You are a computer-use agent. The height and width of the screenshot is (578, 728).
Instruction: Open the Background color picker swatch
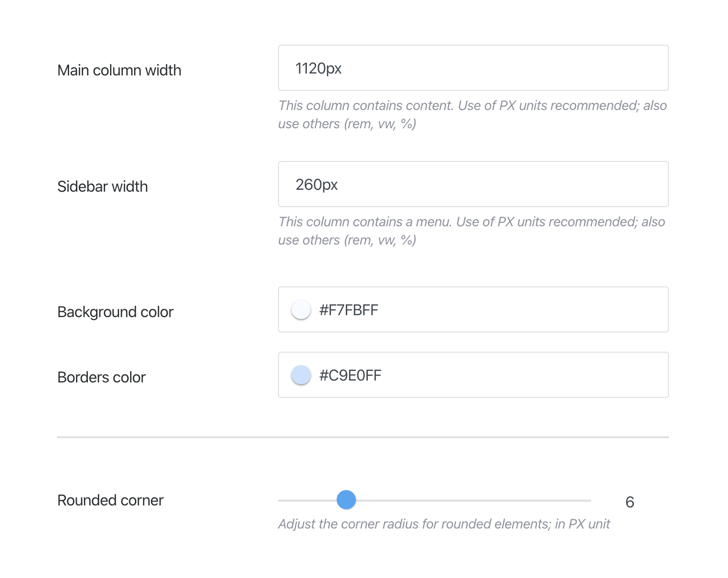pyautogui.click(x=301, y=309)
